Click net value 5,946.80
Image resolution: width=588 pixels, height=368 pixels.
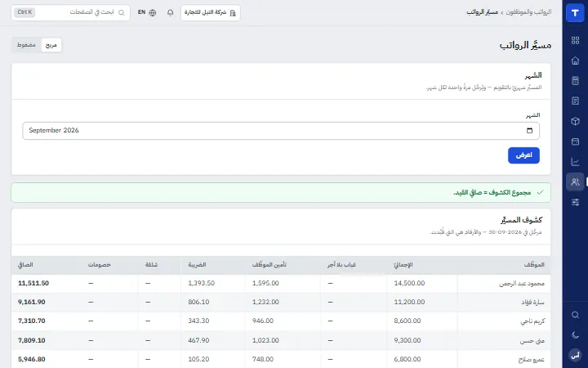click(32, 359)
